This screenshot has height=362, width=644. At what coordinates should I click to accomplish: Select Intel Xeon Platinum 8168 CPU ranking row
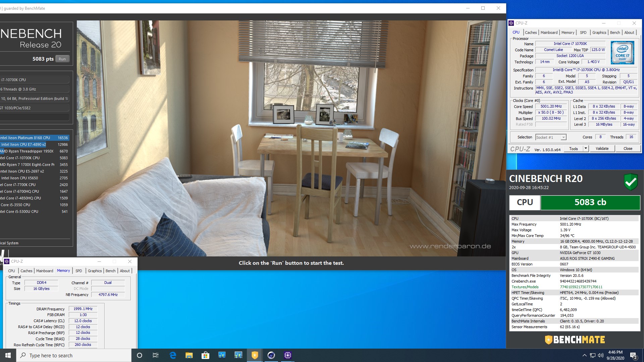point(35,138)
